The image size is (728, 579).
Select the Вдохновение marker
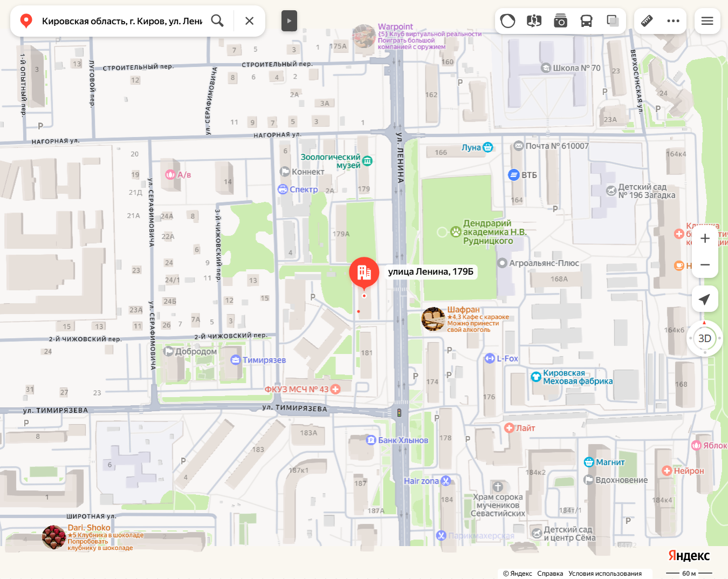[589, 480]
